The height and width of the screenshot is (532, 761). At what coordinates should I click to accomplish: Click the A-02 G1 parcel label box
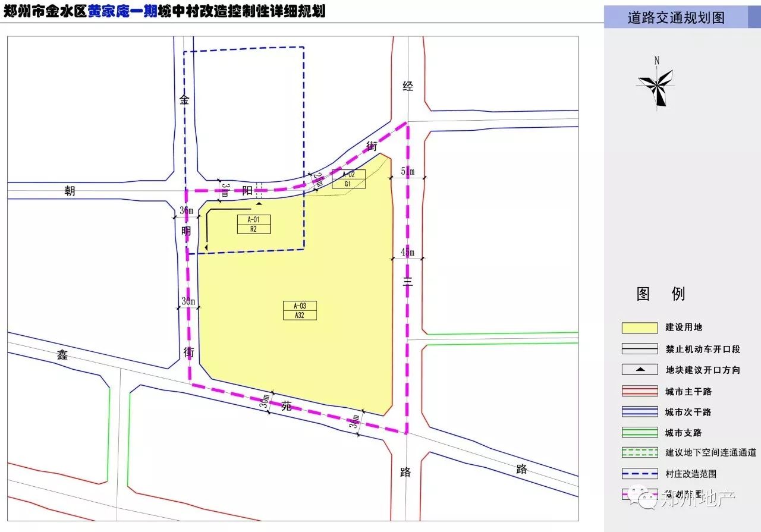(x=348, y=179)
